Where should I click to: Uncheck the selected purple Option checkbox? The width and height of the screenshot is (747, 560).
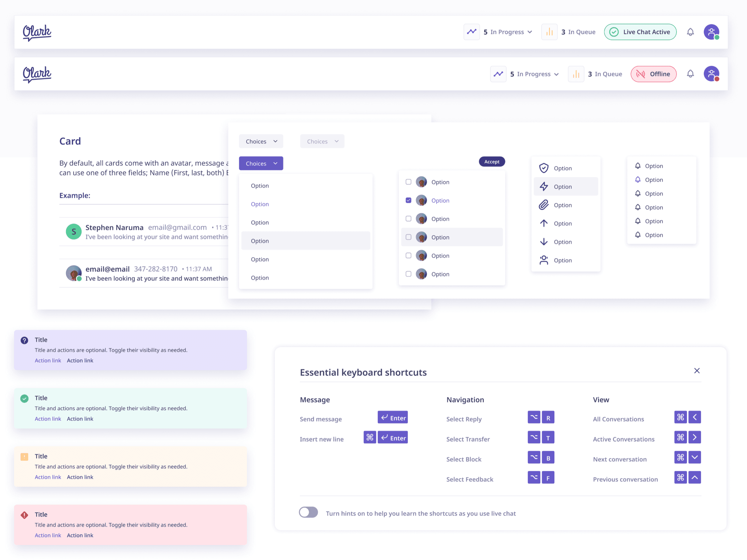(x=408, y=200)
